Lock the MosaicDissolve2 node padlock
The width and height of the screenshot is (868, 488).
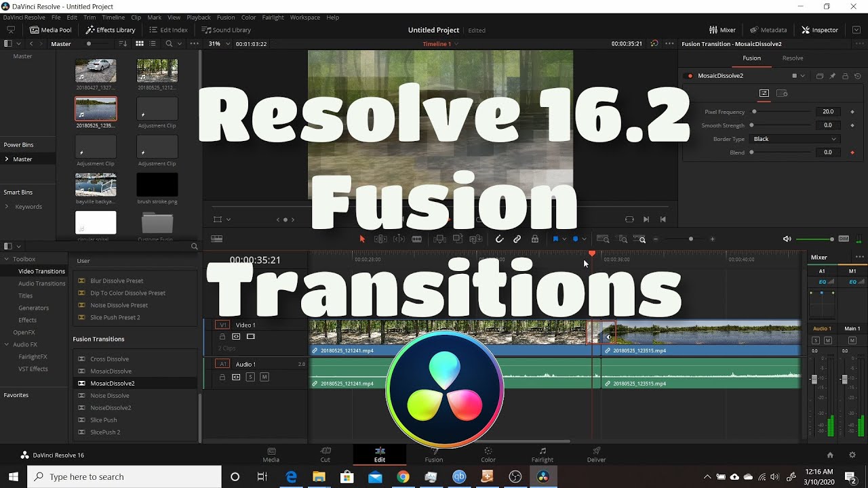tap(845, 76)
